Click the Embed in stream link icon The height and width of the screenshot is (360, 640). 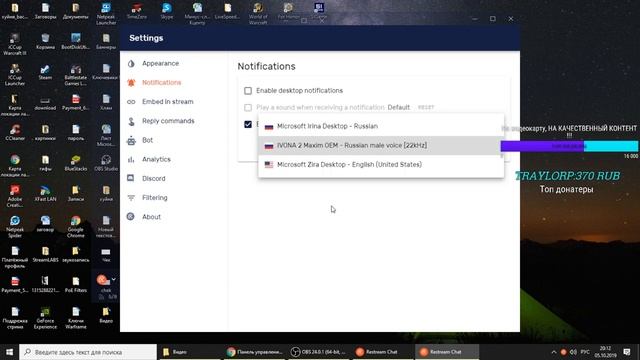131,102
